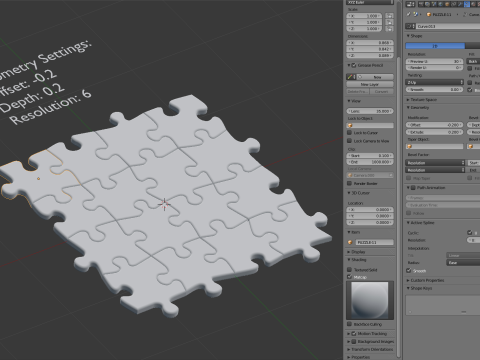480x360 pixels.
Task: Toggle the Scale X lock icon
Action: click(389, 16)
